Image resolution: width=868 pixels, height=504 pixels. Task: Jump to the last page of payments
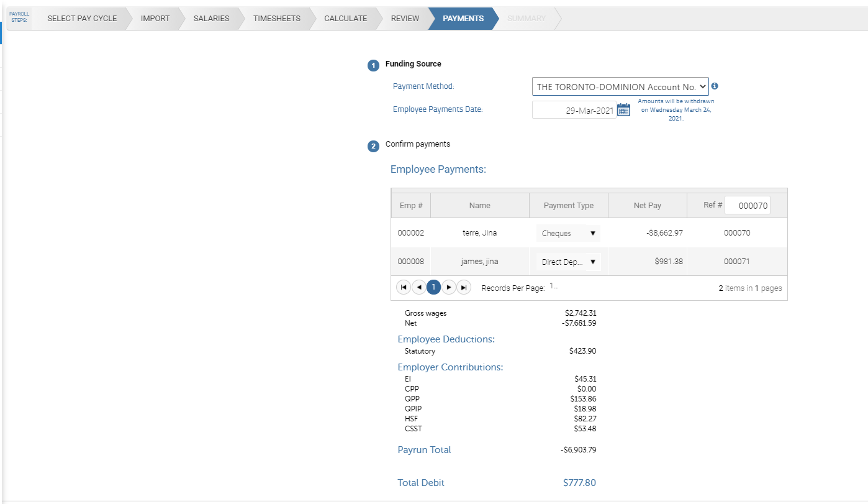point(463,286)
